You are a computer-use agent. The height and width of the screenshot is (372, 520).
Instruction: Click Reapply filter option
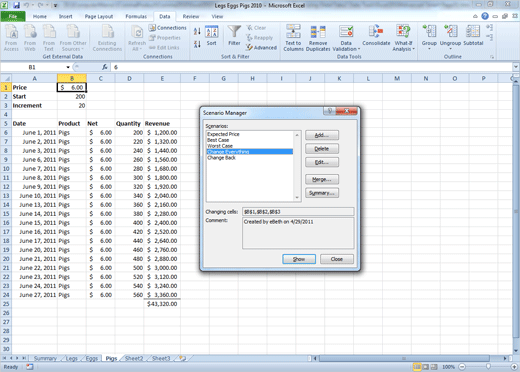click(x=259, y=38)
